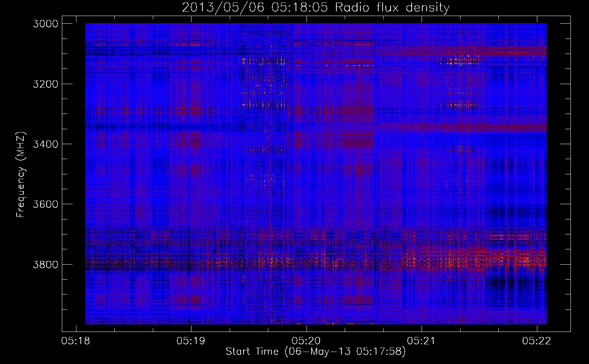This screenshot has height=364, width=589.
Task: Click the 05:20 time axis label
Action: coord(306,341)
